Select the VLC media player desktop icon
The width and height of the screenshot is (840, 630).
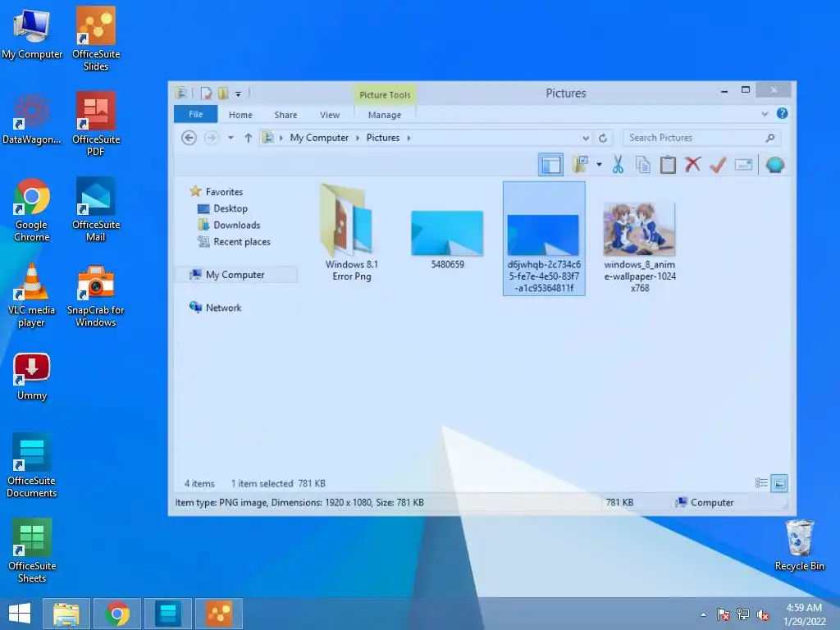[32, 295]
